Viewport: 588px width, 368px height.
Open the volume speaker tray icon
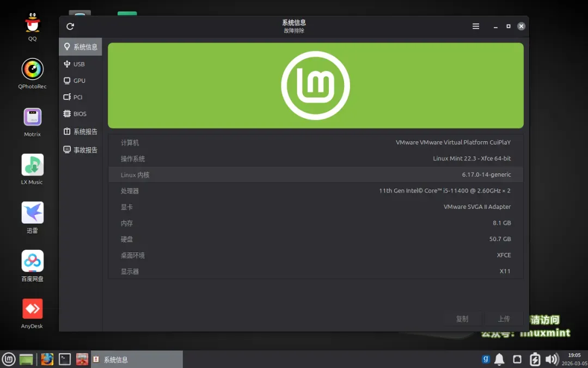point(552,359)
